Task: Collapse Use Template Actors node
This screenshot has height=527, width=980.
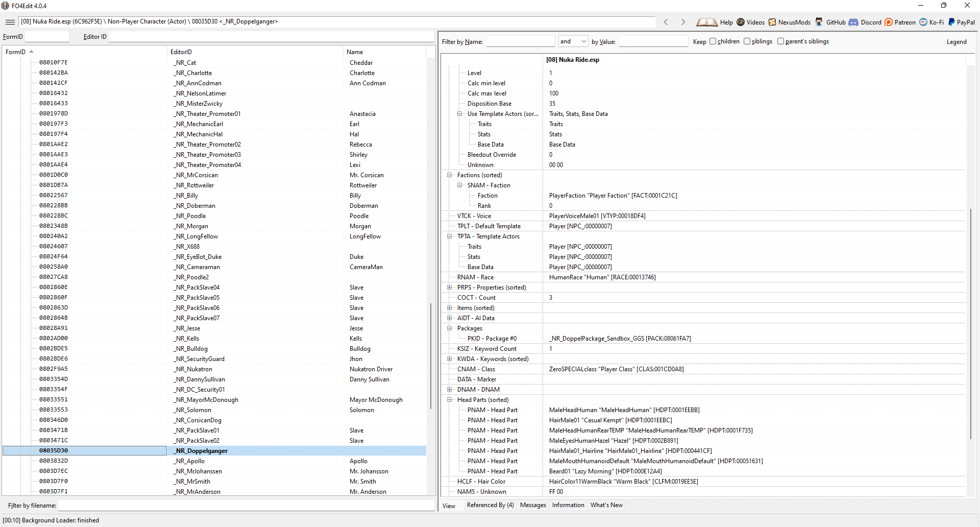Action: point(459,114)
